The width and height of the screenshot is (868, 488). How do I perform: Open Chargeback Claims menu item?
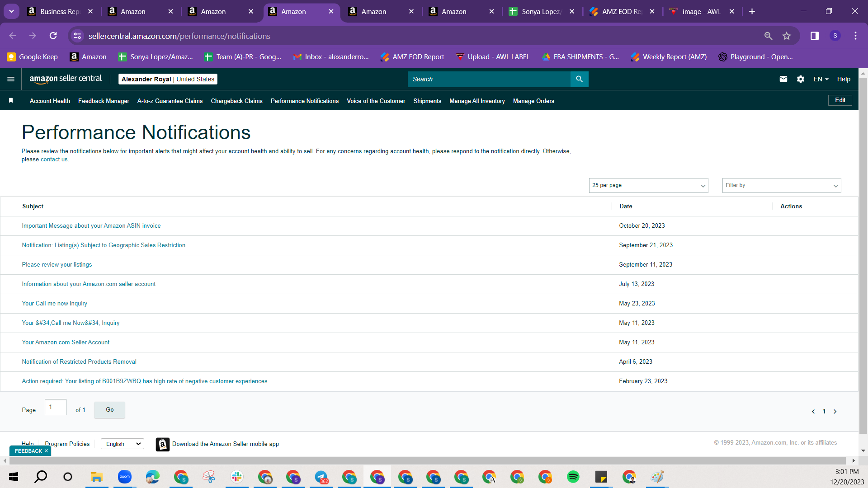click(236, 101)
